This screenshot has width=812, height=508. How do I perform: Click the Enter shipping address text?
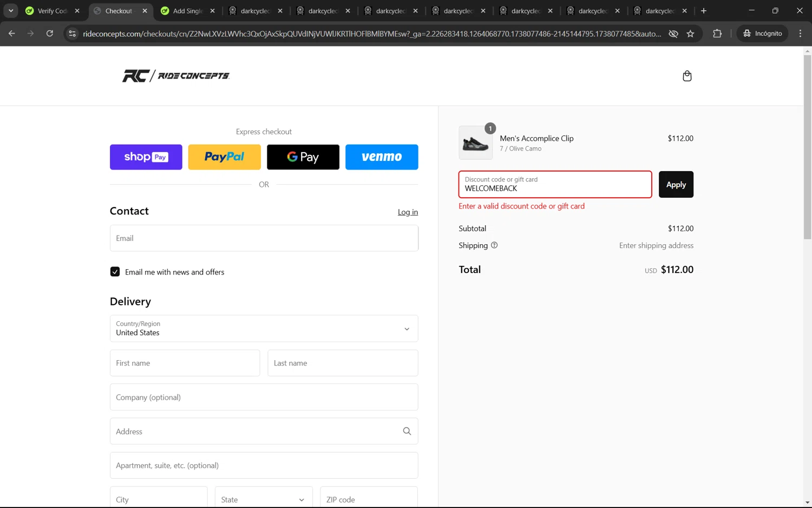[x=656, y=245]
